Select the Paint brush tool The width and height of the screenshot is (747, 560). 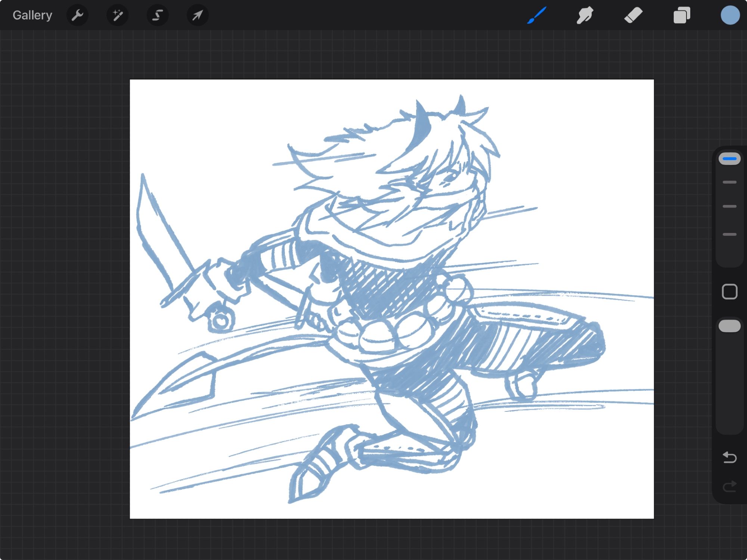click(x=537, y=15)
